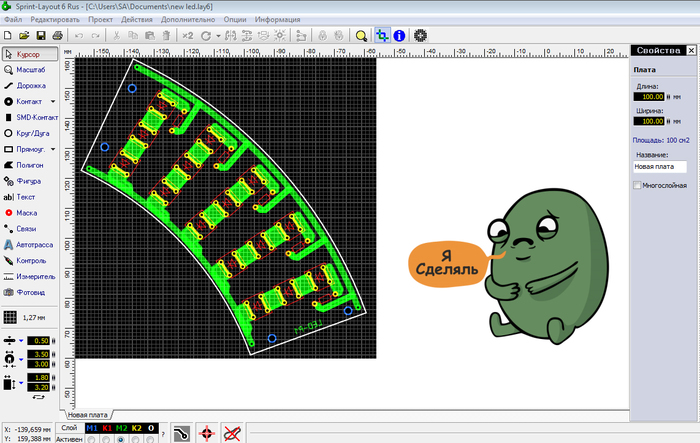
Task: Open the Редактировать menu
Action: pyautogui.click(x=55, y=20)
